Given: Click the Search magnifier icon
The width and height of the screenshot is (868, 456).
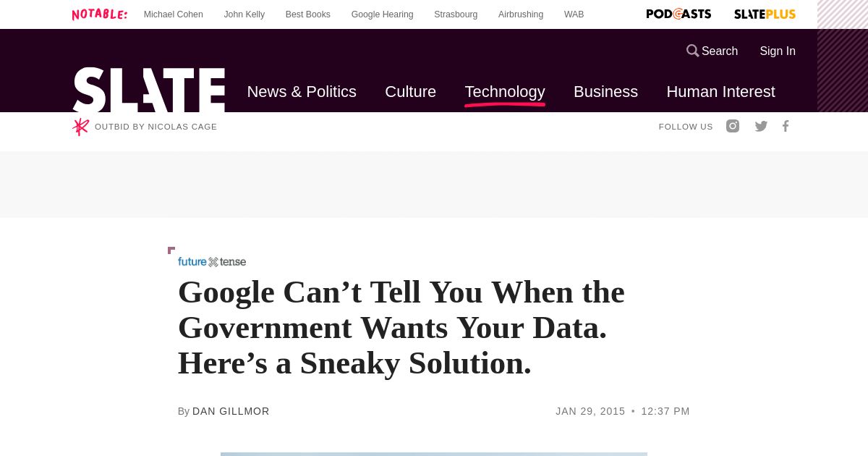Looking at the screenshot, I should tap(692, 51).
